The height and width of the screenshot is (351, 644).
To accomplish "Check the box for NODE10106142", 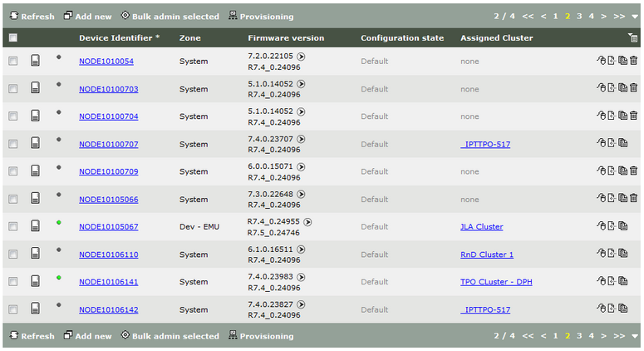I will (13, 309).
